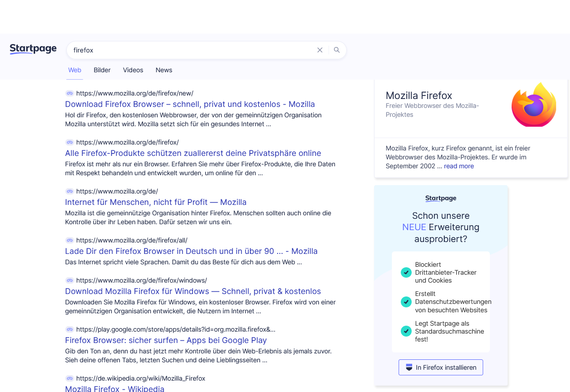Click into the firefox search input field

190,50
